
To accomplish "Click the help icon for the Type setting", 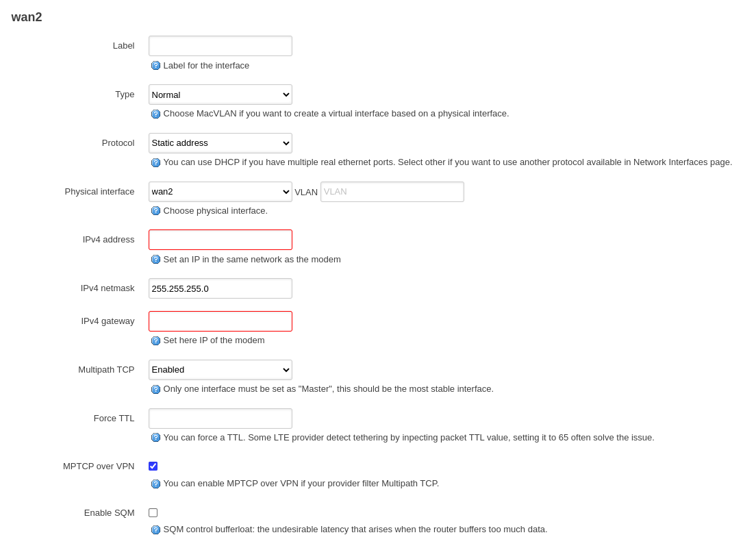I will tap(155, 114).
